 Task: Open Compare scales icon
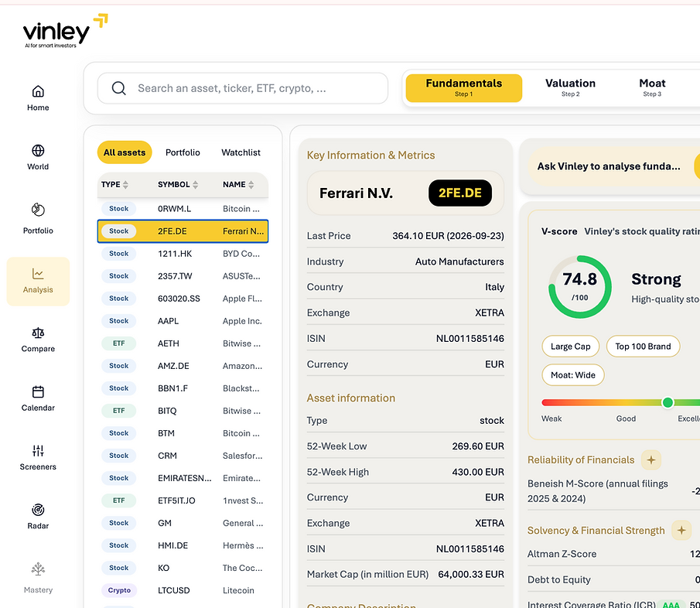(38, 333)
